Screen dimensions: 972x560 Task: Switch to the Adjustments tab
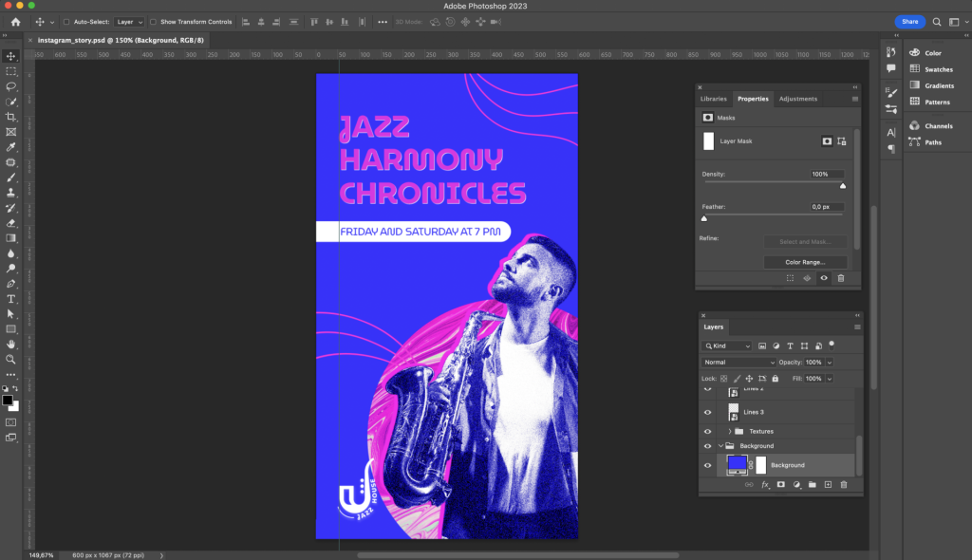pyautogui.click(x=797, y=99)
